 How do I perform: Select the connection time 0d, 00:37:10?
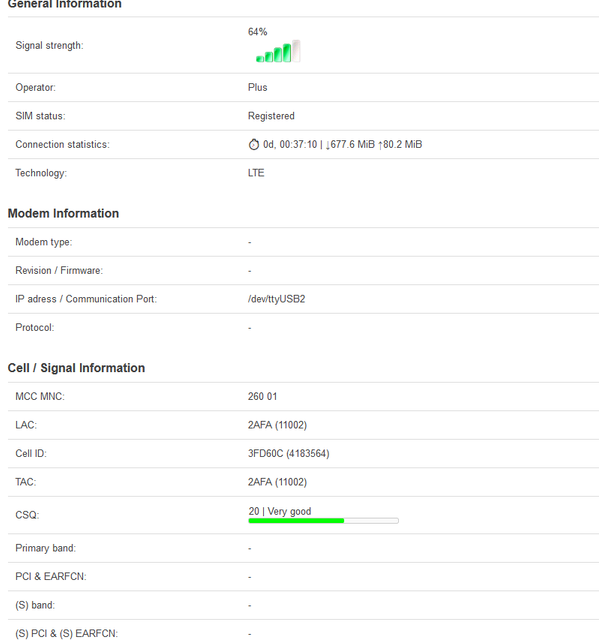290,144
